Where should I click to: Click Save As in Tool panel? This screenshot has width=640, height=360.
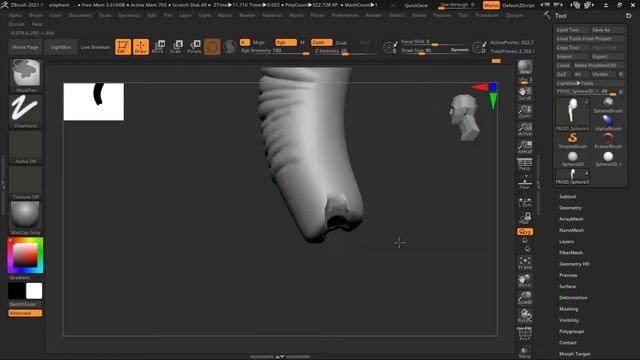pos(607,30)
